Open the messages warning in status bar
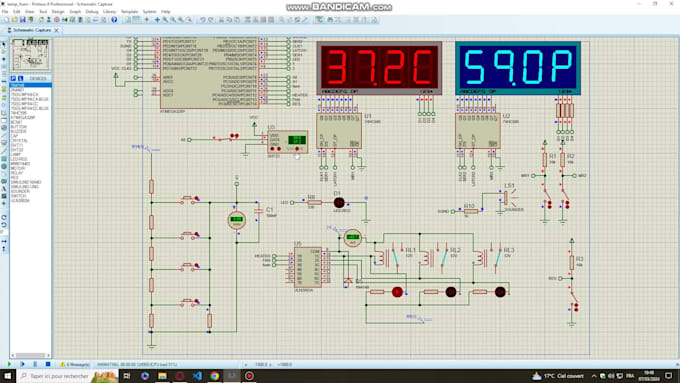 75,365
